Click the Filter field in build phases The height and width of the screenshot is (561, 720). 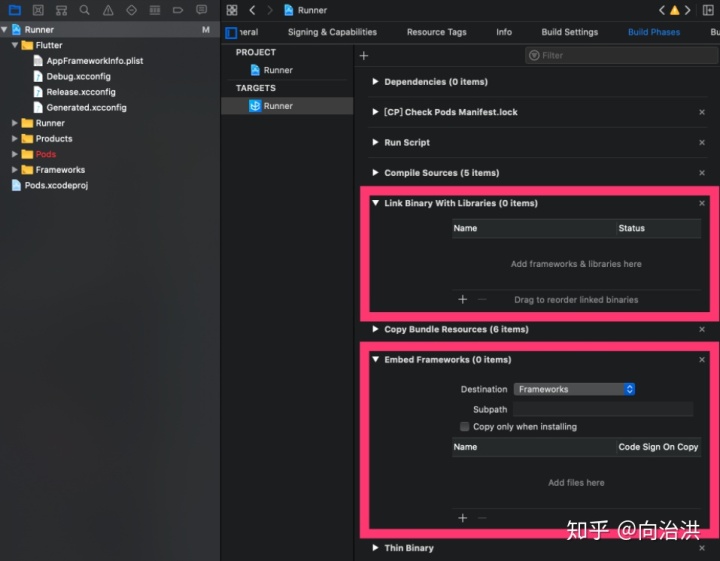(621, 56)
